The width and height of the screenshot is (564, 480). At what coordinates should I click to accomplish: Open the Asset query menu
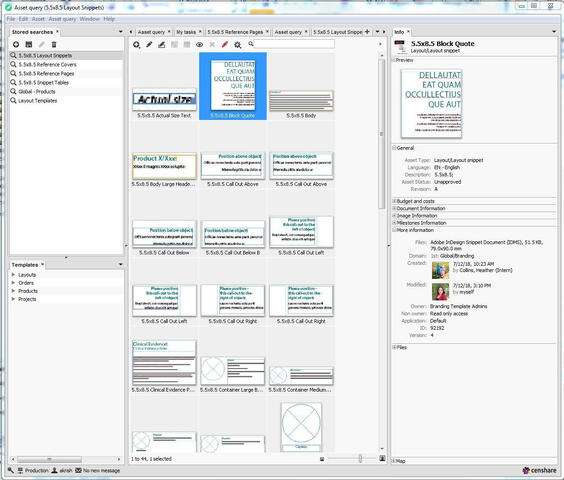62,19
